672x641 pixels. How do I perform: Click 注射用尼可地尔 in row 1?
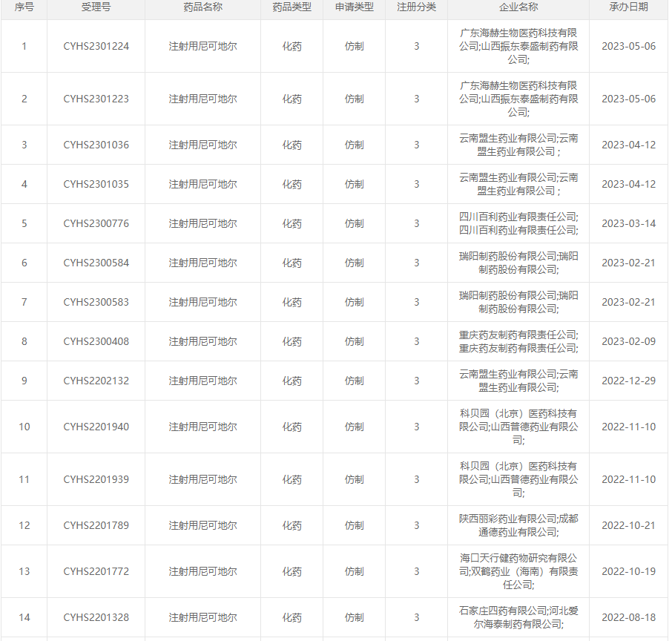pos(202,46)
